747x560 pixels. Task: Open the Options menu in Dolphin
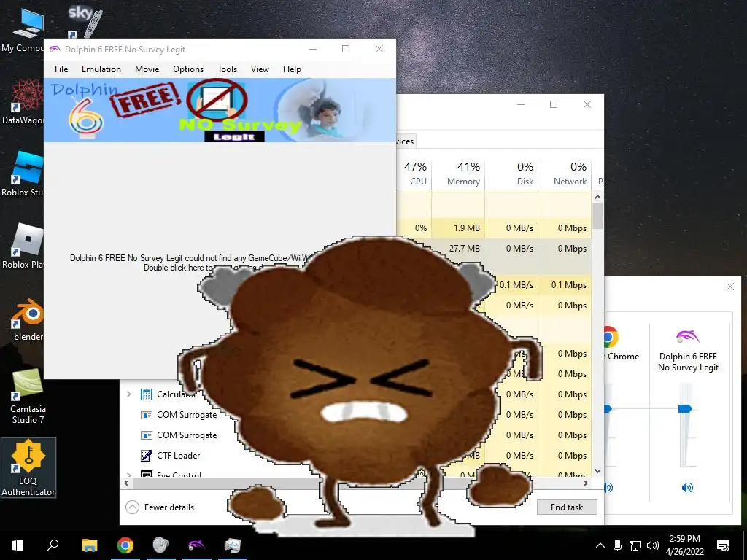tap(188, 69)
